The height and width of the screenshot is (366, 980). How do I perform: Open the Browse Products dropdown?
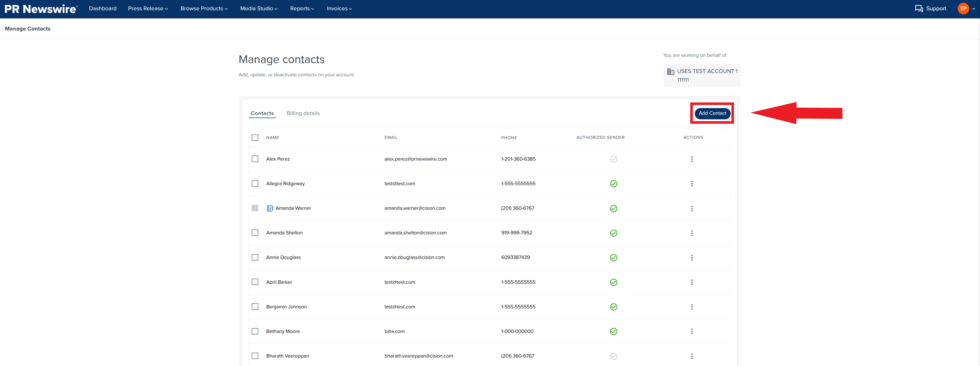click(x=204, y=8)
